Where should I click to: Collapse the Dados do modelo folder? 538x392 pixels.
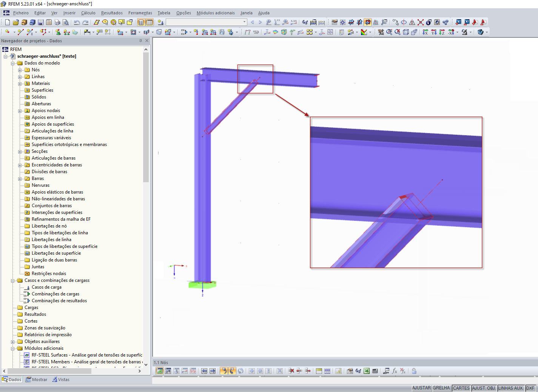pyautogui.click(x=13, y=63)
